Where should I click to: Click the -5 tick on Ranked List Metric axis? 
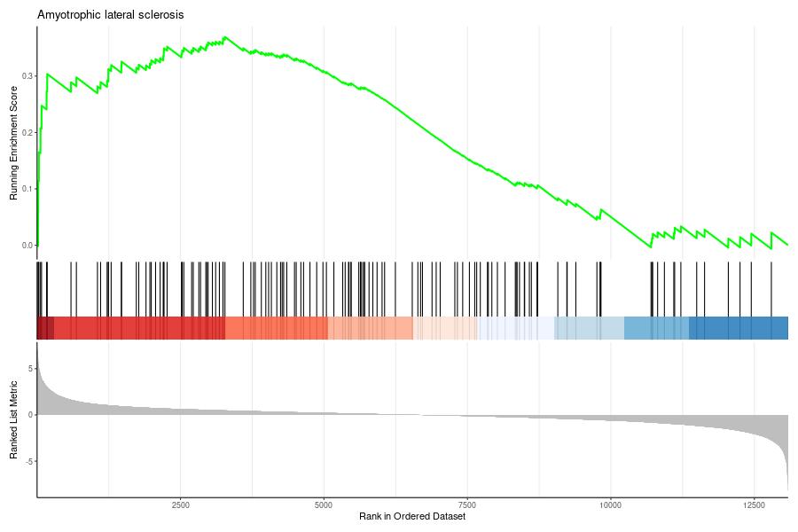(29, 461)
